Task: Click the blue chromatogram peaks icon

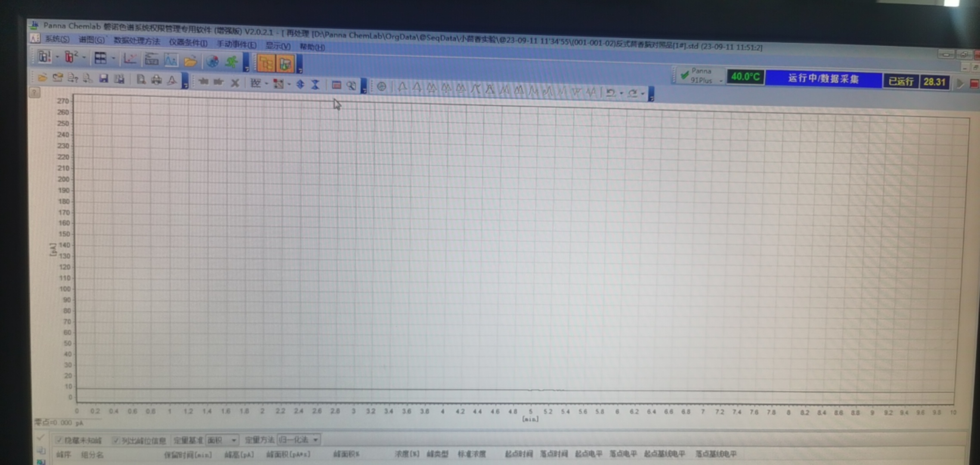Action: [x=171, y=60]
